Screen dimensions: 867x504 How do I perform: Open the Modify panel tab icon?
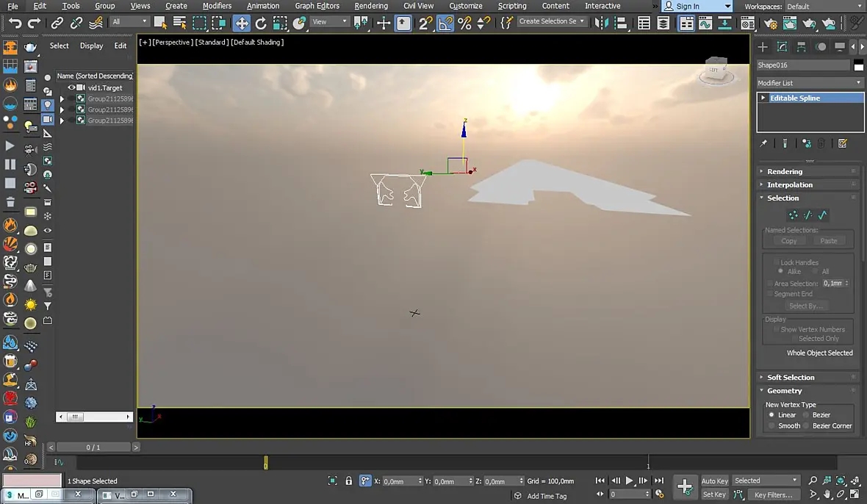(782, 47)
